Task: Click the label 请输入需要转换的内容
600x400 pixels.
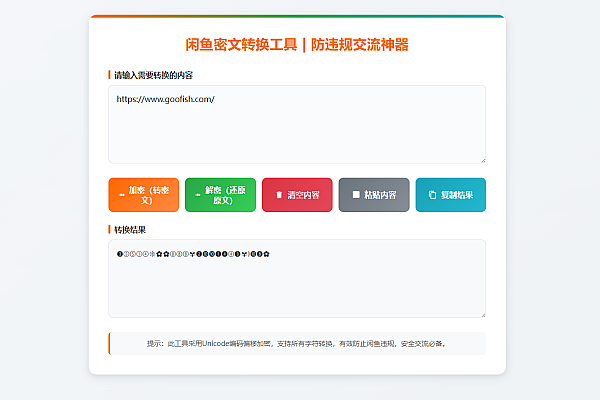Action: pos(153,75)
